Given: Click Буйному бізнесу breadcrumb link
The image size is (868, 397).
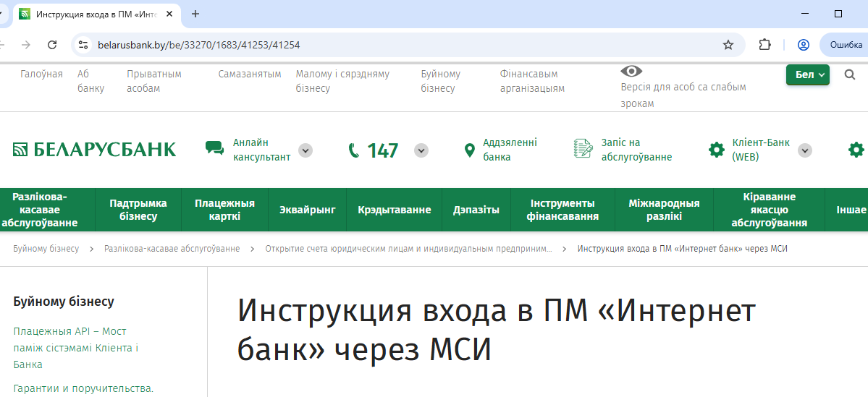Looking at the screenshot, I should point(46,249).
